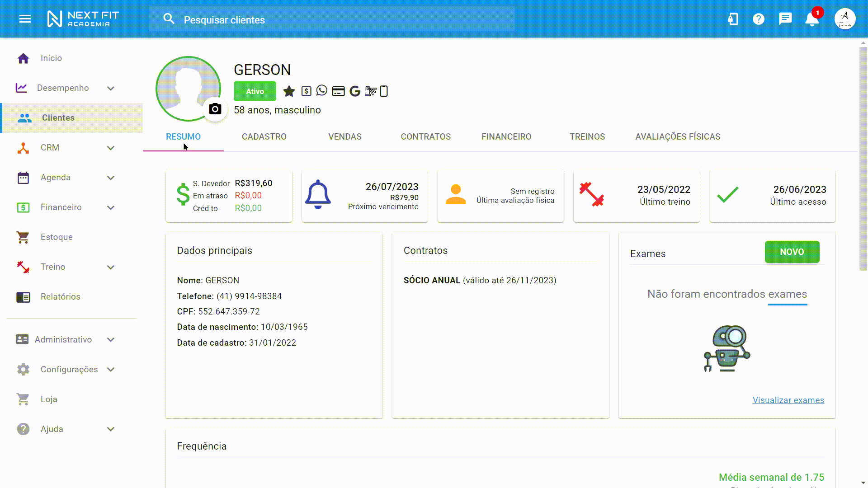Open the hamburger menu icon

click(25, 19)
